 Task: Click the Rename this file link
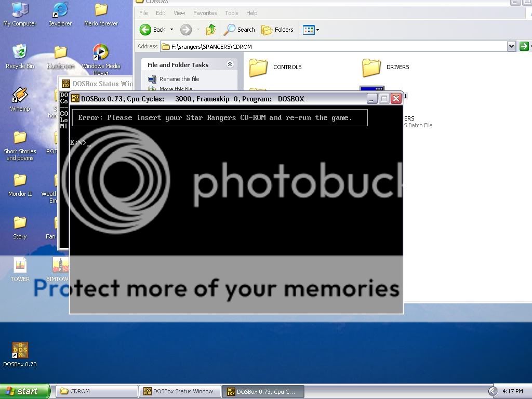tap(179, 79)
